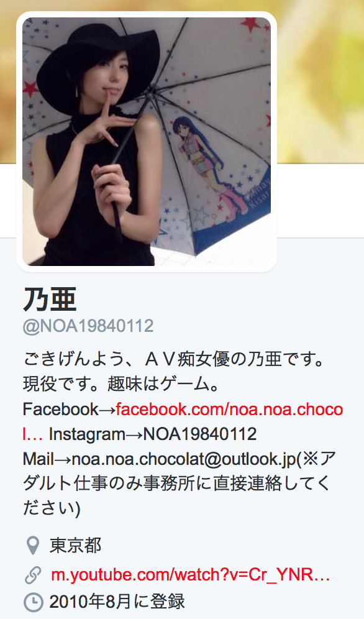364x619 pixels.
Task: Click the location pin icon
Action: tap(33, 546)
